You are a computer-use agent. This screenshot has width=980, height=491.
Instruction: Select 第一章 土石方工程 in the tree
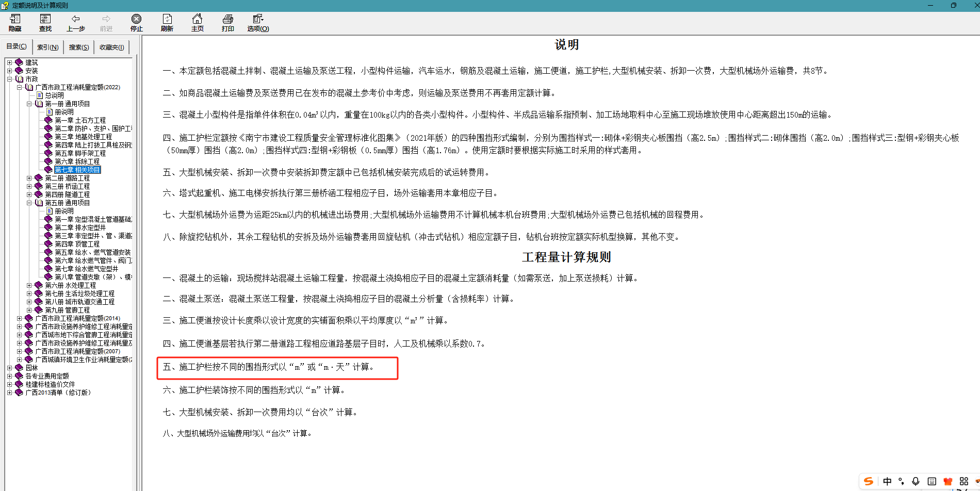80,120
